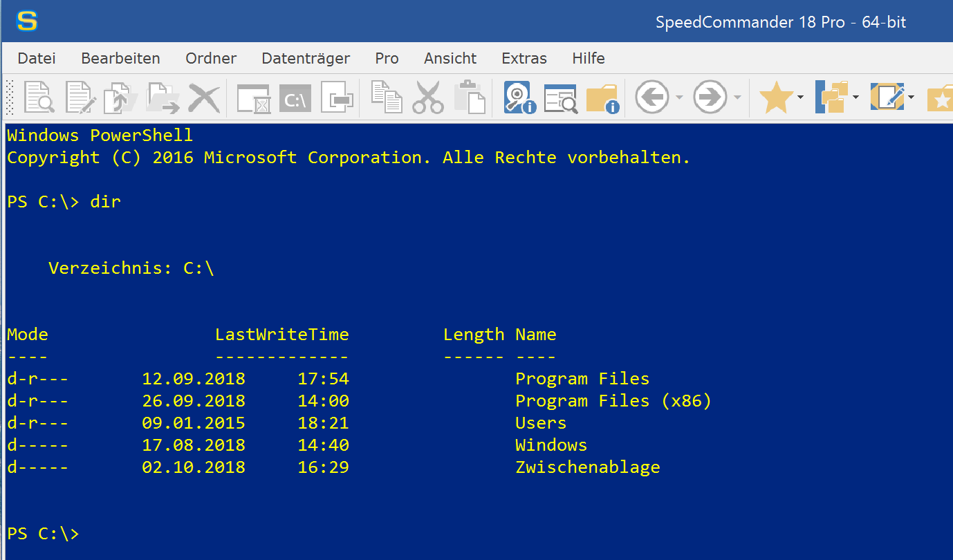Click the Delete X icon
Screen dimensions: 953x560
point(204,97)
